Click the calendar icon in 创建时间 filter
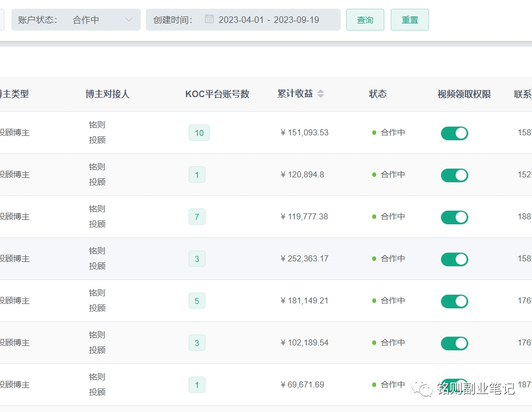The width and height of the screenshot is (532, 412). (209, 19)
